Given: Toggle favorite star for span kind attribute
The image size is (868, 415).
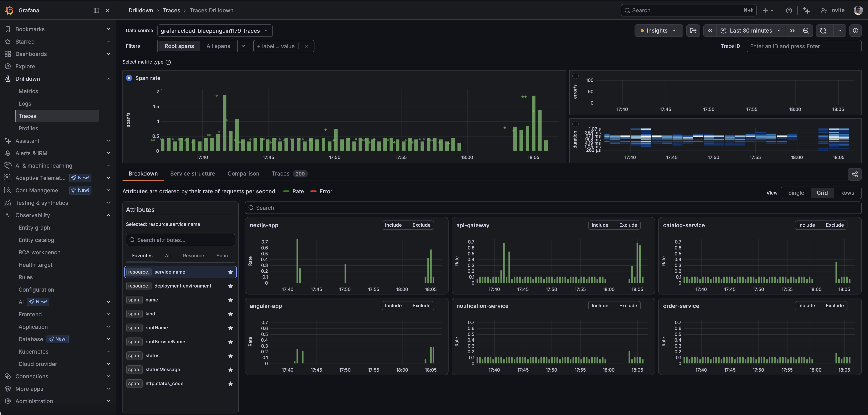Looking at the screenshot, I should point(231,314).
